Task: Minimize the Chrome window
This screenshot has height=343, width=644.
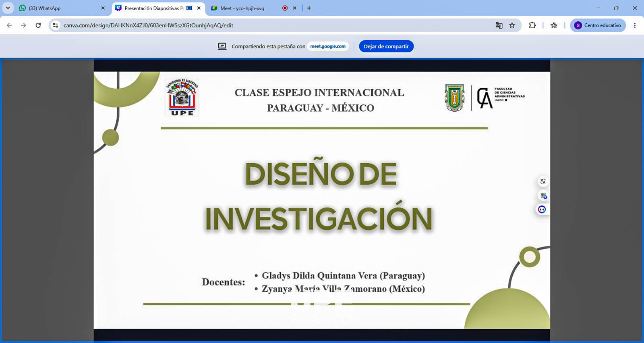Action: (598, 8)
